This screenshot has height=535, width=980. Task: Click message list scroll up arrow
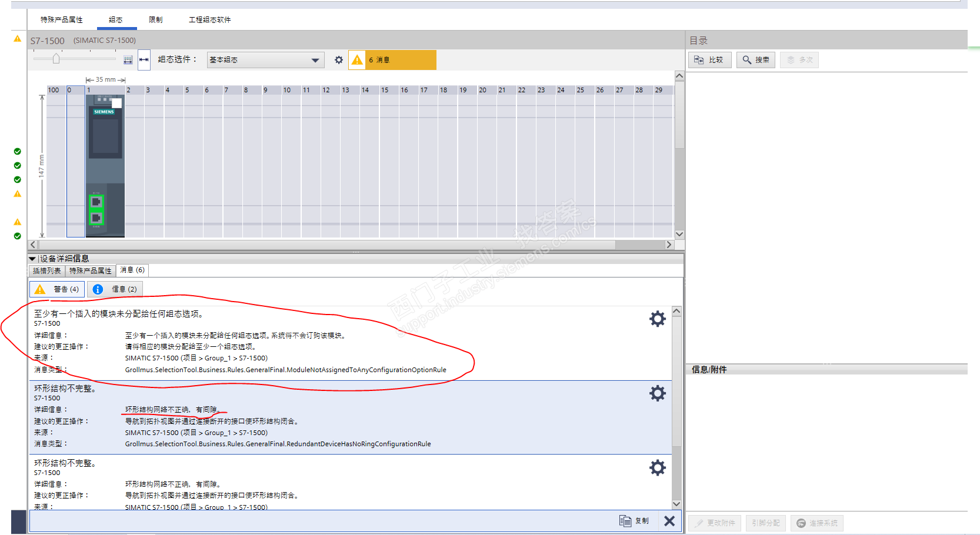(676, 312)
